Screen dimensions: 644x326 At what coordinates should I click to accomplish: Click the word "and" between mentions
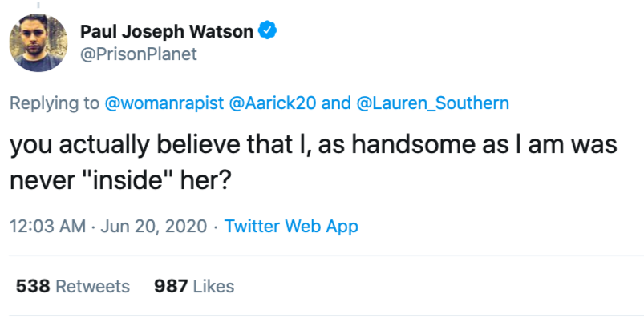tap(335, 103)
